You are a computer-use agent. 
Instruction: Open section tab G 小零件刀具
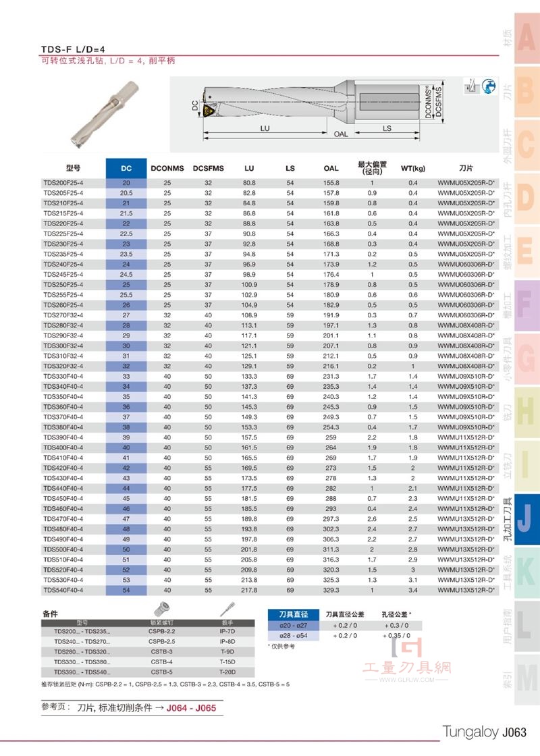point(526,359)
